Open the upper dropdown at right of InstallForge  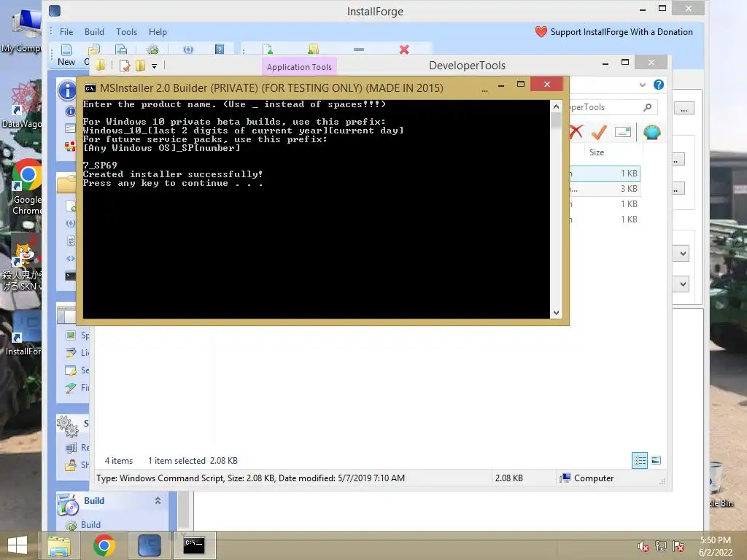[682, 253]
